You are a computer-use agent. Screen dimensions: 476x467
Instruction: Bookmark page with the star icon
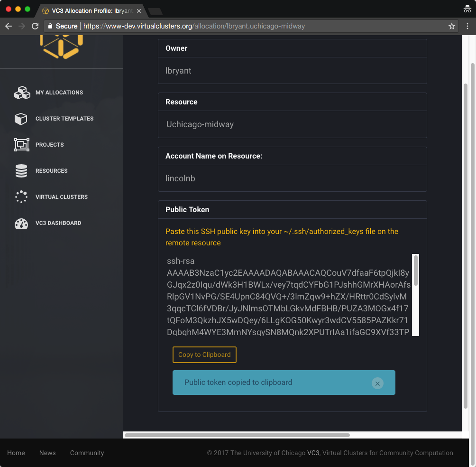coord(452,26)
